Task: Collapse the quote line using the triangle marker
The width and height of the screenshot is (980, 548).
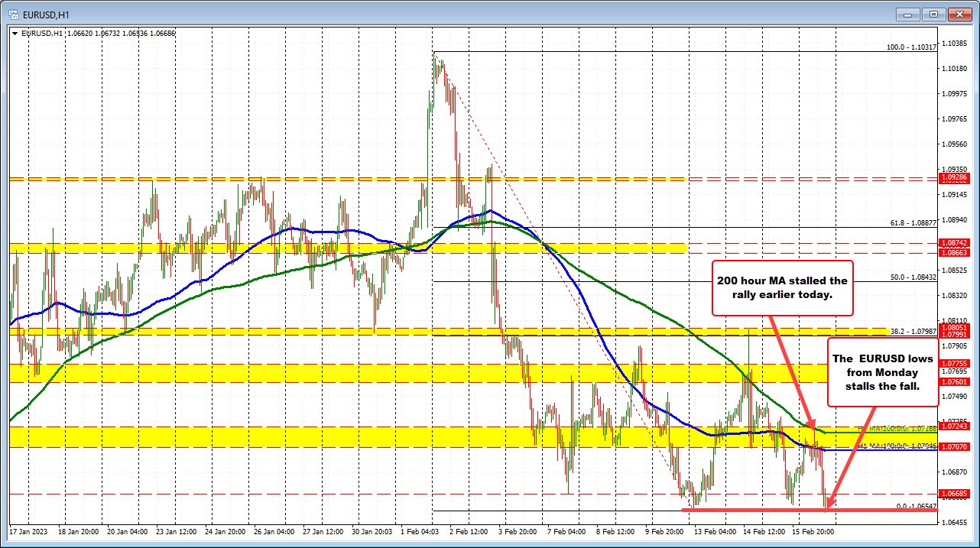Action: pos(15,34)
